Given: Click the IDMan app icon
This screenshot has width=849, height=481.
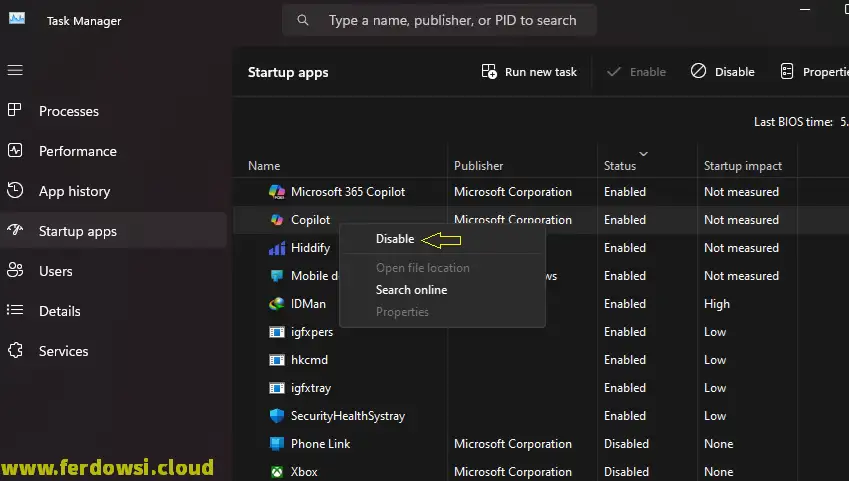Looking at the screenshot, I should 277,304.
